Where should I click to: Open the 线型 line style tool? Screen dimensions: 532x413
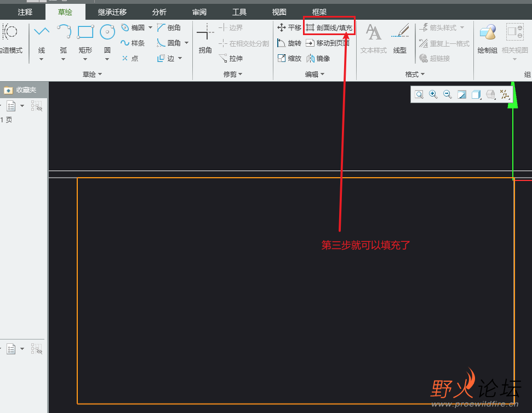click(399, 38)
